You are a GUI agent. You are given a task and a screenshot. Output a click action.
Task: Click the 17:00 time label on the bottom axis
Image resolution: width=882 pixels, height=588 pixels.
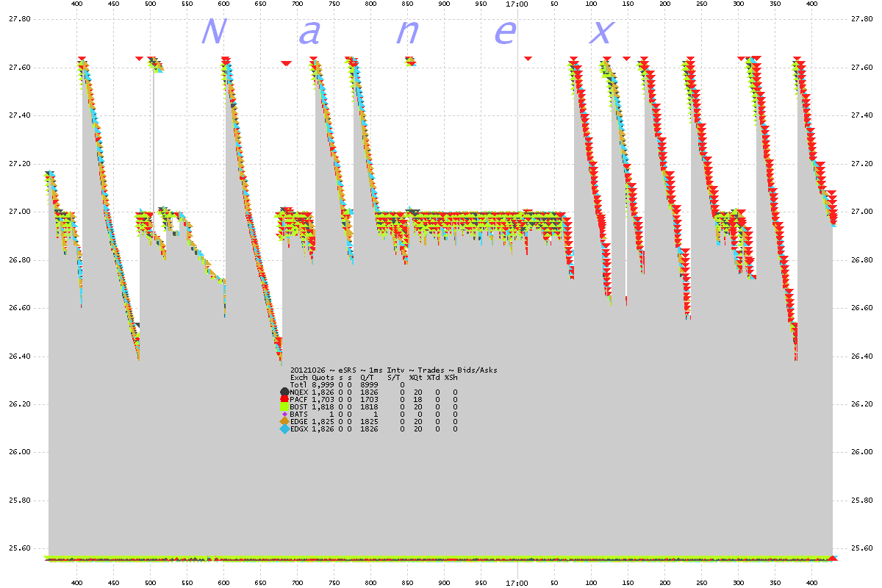tap(517, 583)
